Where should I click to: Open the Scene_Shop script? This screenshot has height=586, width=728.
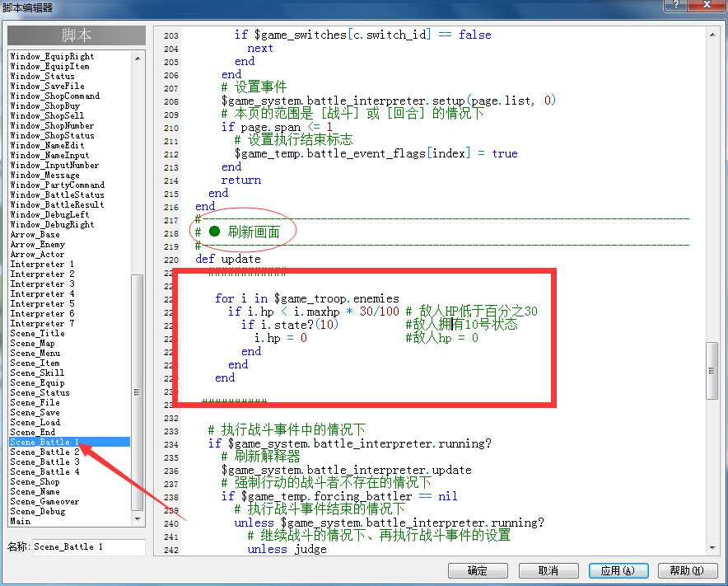70,481
